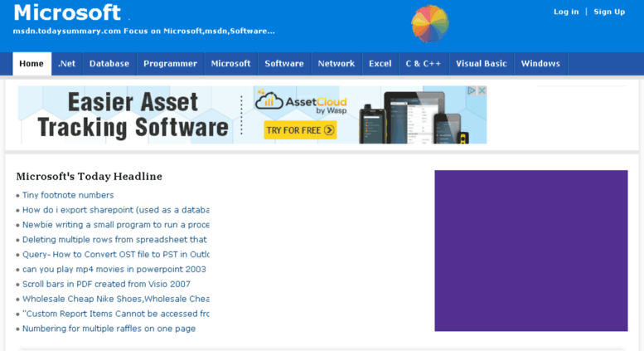The image size is (644, 351).
Task: Click the Sign Up link
Action: 609,12
